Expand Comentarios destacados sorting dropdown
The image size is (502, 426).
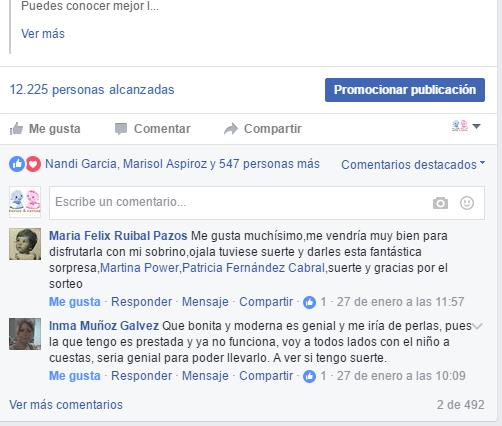tap(413, 164)
